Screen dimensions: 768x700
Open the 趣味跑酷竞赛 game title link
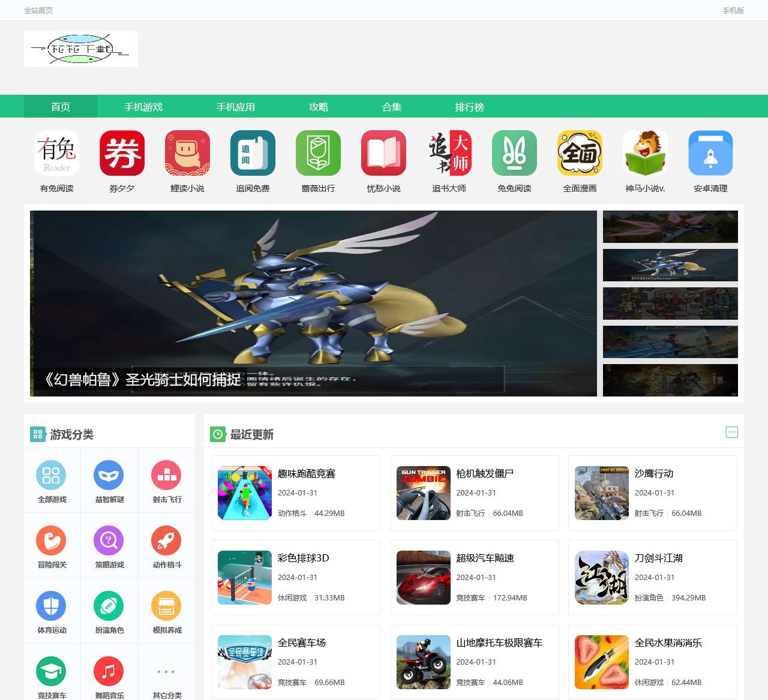[x=307, y=473]
